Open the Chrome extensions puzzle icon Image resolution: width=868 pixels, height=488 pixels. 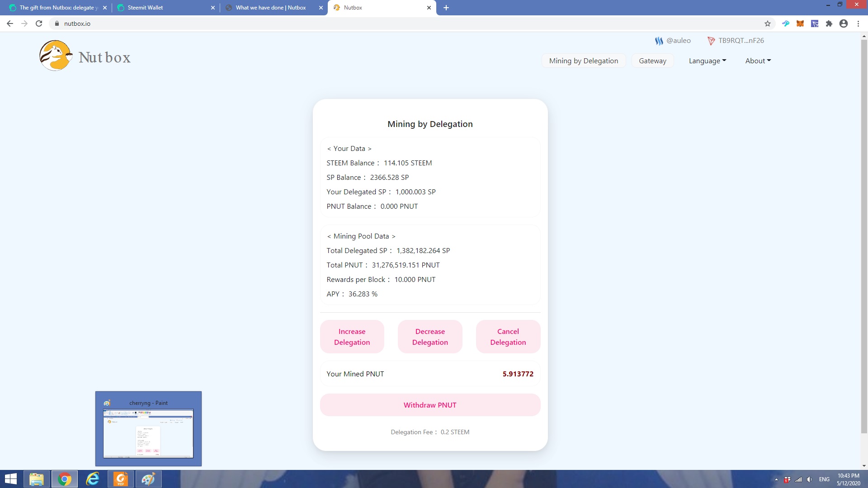coord(829,23)
